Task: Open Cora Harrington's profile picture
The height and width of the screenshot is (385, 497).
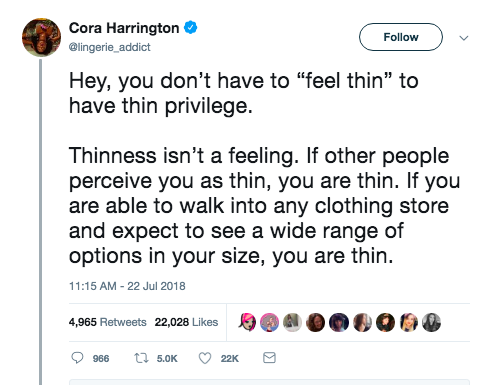Action: pyautogui.click(x=41, y=37)
